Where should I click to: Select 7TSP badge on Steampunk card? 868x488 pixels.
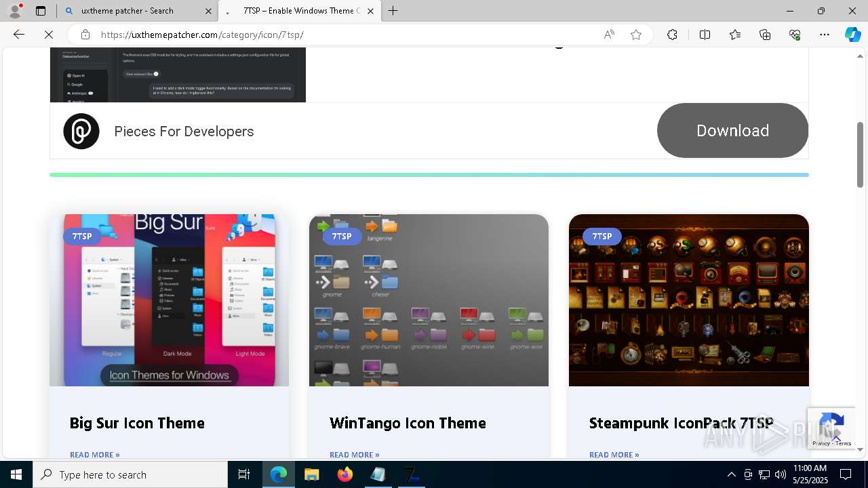[x=602, y=237]
